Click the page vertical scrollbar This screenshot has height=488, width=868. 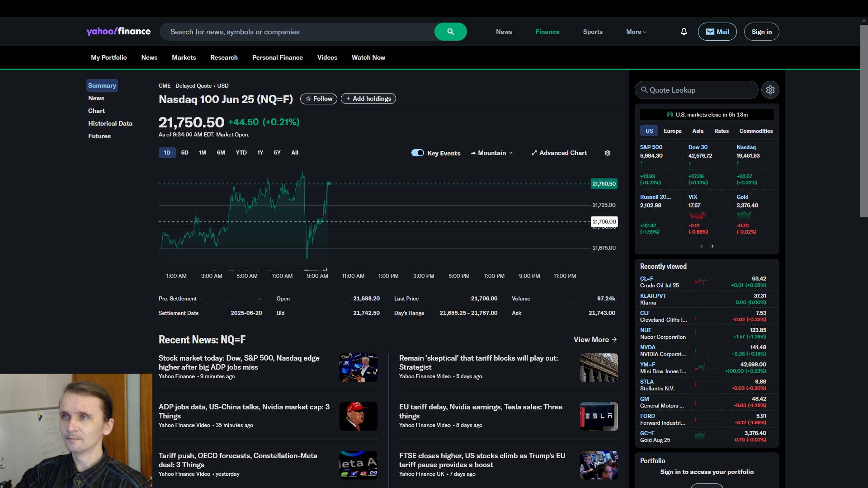(x=863, y=122)
